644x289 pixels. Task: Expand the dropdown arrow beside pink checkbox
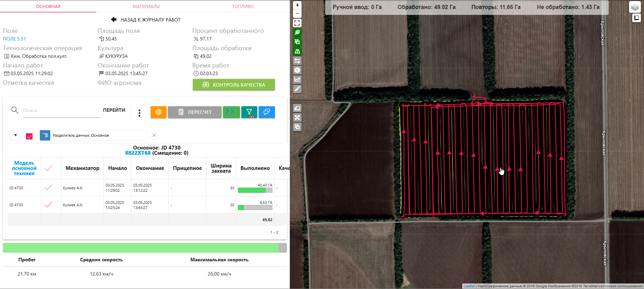click(x=16, y=135)
